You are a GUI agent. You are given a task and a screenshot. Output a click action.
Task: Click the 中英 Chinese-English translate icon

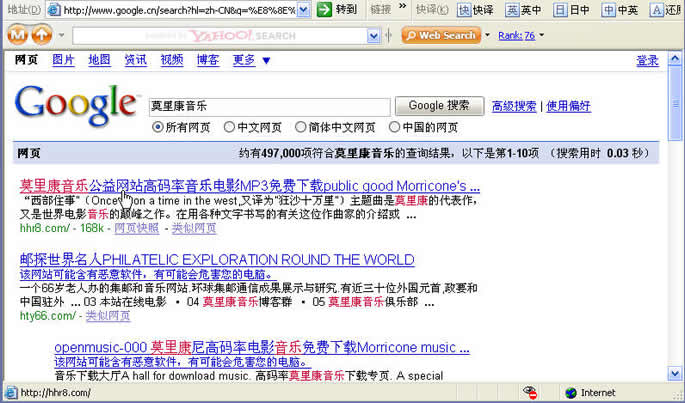608,10
